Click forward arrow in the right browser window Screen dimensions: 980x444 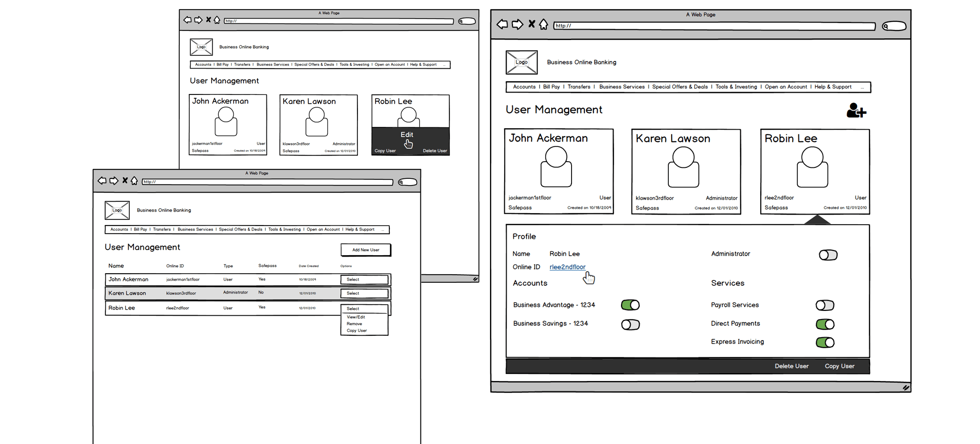pyautogui.click(x=517, y=24)
